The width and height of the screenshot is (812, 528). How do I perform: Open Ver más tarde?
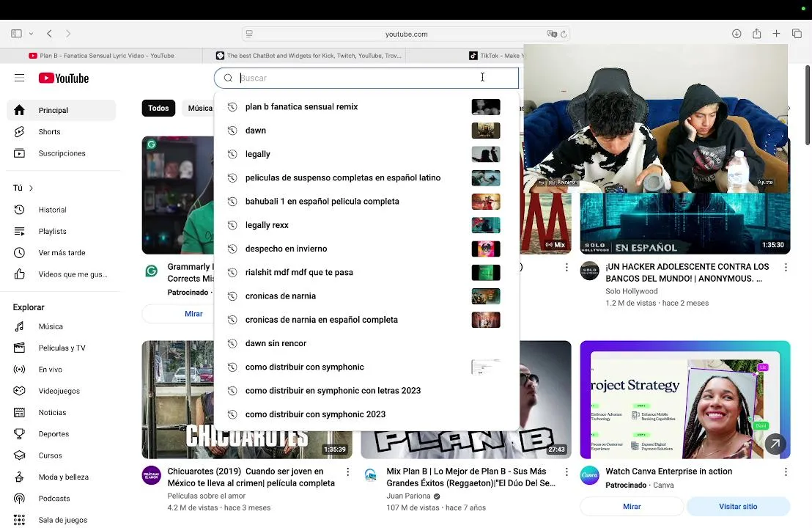click(61, 253)
